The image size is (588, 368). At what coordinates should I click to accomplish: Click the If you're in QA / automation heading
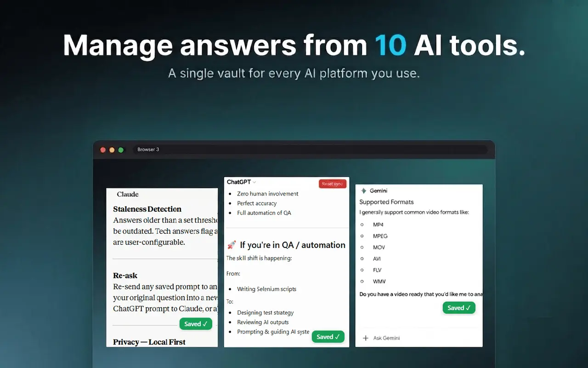click(x=293, y=245)
